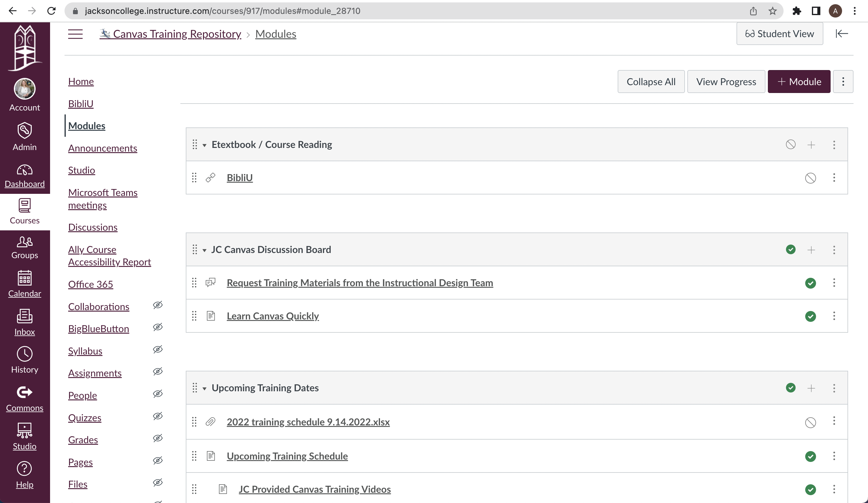Publish the BibliU module item

click(x=810, y=178)
